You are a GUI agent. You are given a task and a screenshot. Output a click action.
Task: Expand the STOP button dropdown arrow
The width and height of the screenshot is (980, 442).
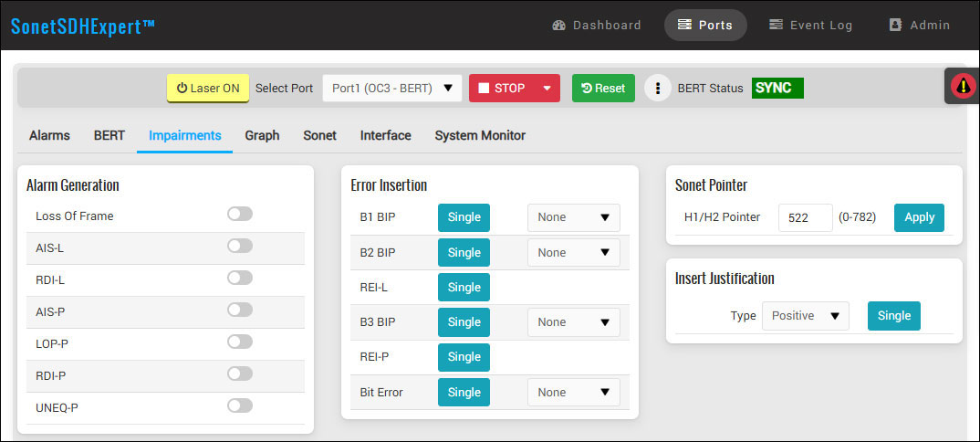(x=547, y=89)
